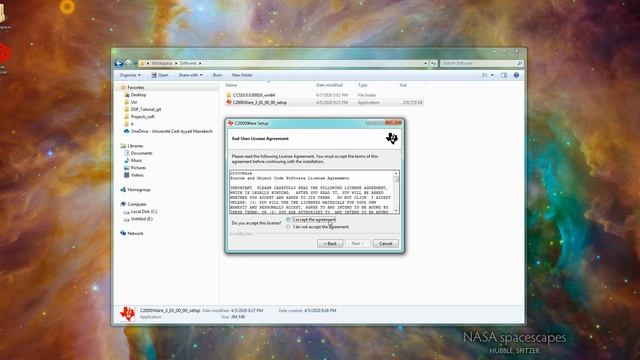
Task: Open the Pictures library
Action: pyautogui.click(x=138, y=168)
